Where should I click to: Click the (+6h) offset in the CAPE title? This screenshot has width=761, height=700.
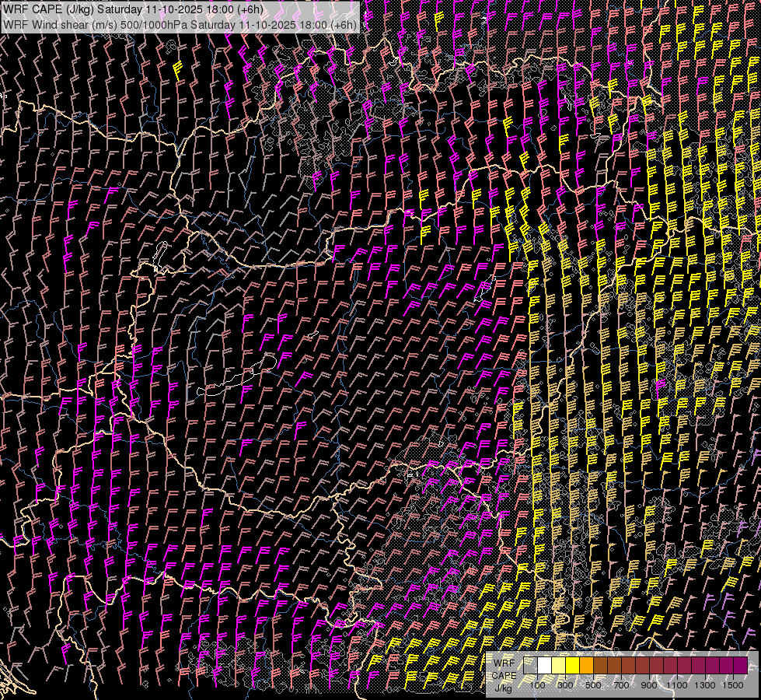click(249, 9)
